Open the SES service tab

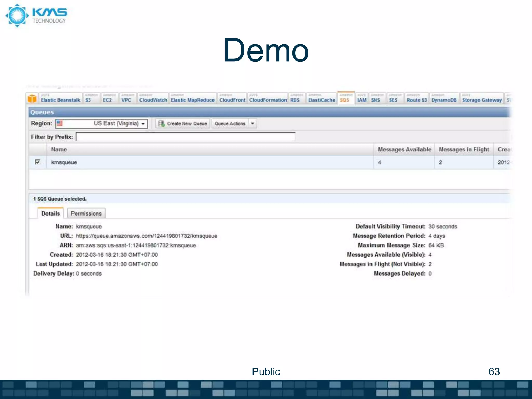395,99
